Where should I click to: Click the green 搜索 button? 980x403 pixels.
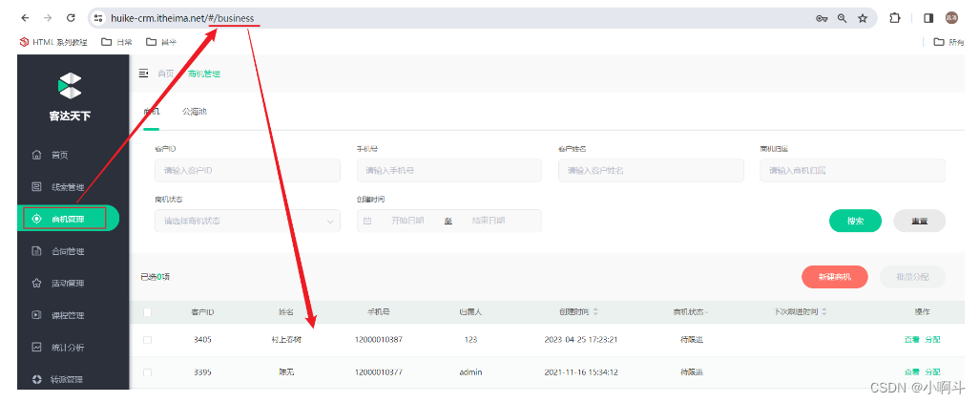[855, 221]
